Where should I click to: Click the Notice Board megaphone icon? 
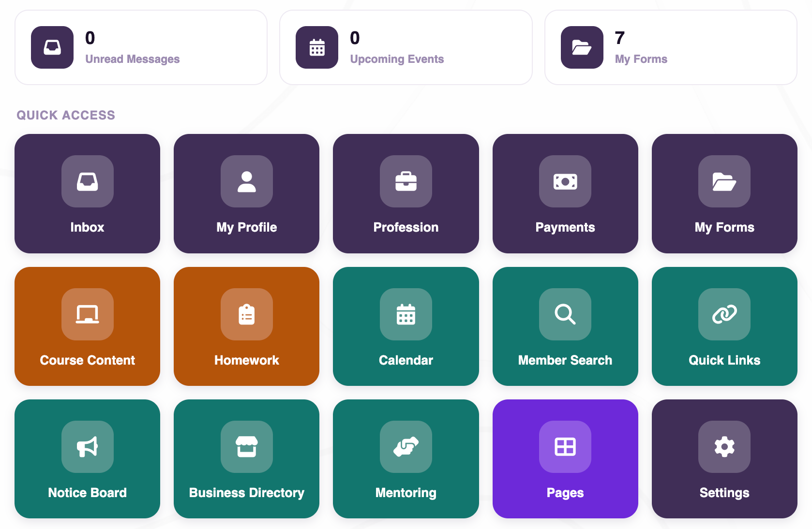pyautogui.click(x=88, y=447)
